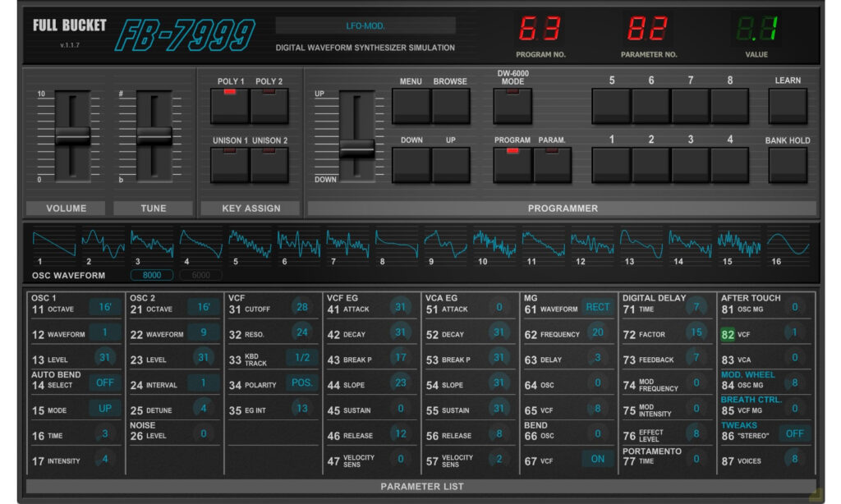Activate PROGRAM select mode
The width and height of the screenshot is (841, 504).
512,165
